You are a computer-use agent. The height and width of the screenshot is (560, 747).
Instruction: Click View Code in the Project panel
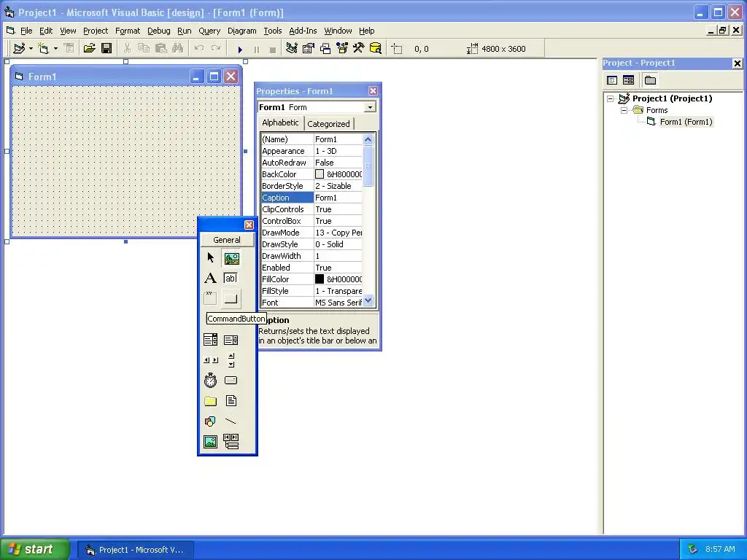click(612, 80)
